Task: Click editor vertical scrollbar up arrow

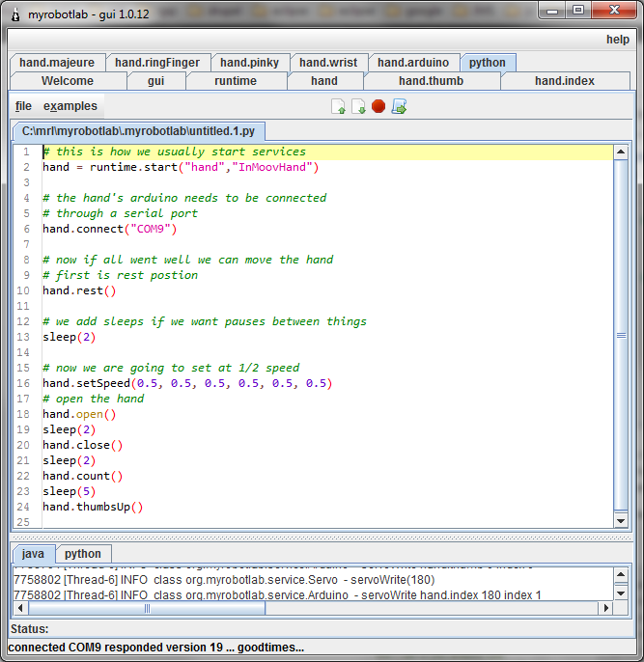Action: click(621, 152)
